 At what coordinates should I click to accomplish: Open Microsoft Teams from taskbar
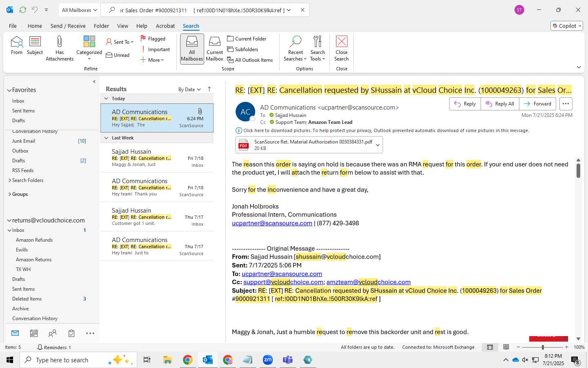pyautogui.click(x=287, y=360)
